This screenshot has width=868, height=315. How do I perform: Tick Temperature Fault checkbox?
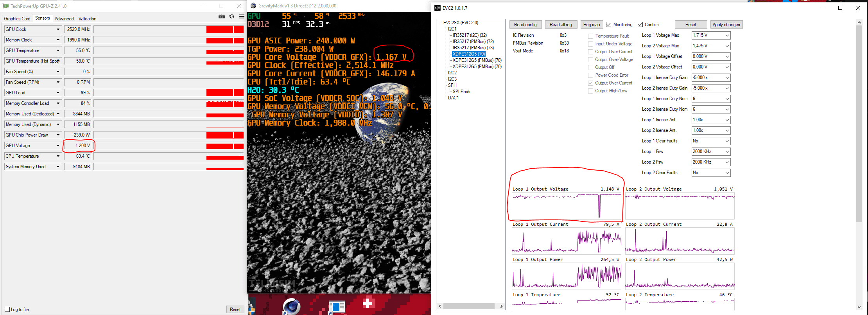click(590, 36)
